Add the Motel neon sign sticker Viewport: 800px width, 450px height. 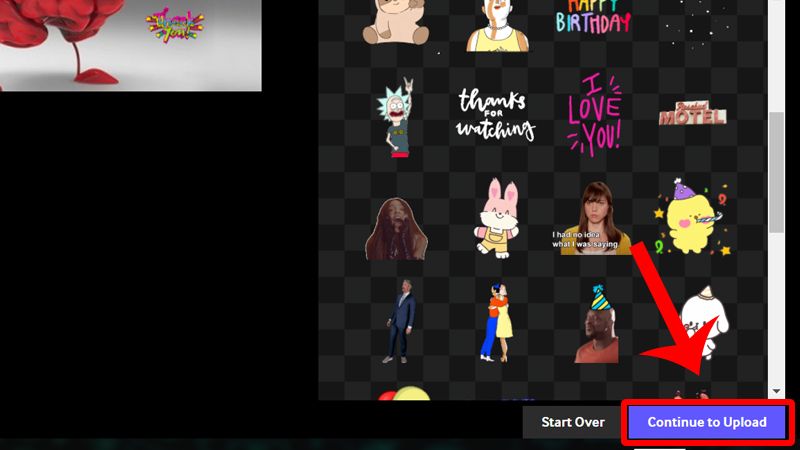[691, 114]
